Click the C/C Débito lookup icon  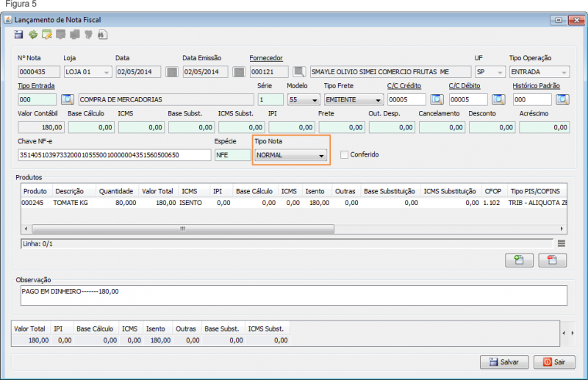tap(498, 99)
